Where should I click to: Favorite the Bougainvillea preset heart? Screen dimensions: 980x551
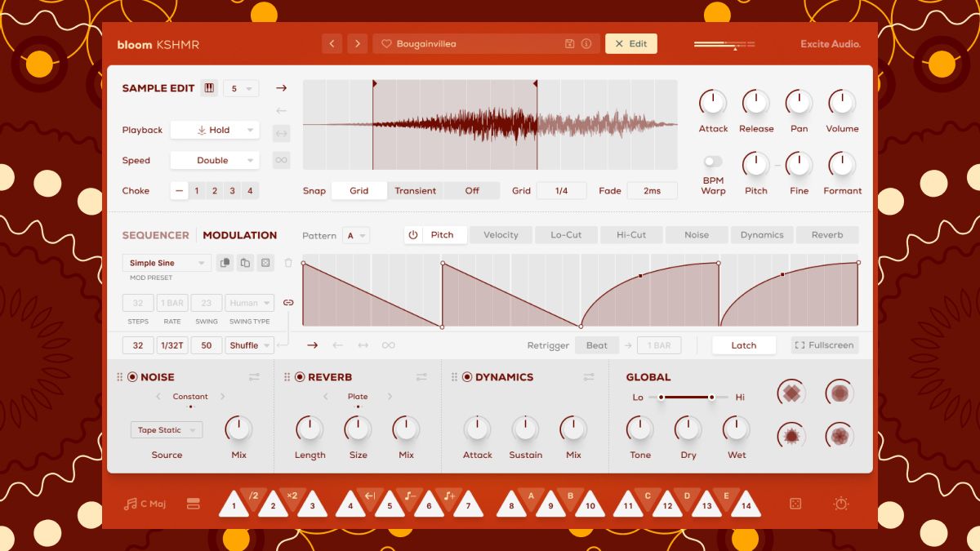click(x=387, y=44)
